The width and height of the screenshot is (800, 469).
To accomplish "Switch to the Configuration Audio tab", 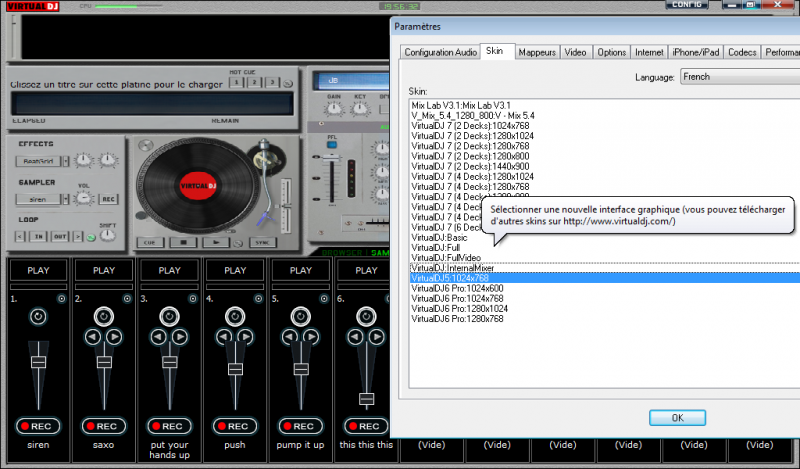I will click(439, 52).
